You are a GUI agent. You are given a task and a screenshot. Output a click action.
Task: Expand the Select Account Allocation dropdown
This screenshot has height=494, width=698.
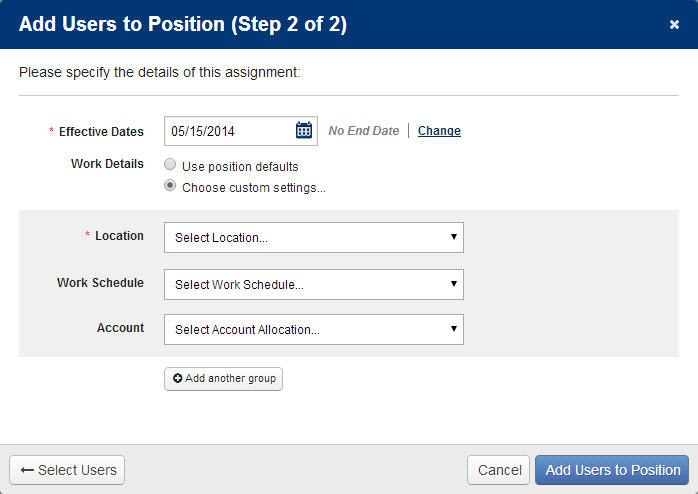[314, 329]
